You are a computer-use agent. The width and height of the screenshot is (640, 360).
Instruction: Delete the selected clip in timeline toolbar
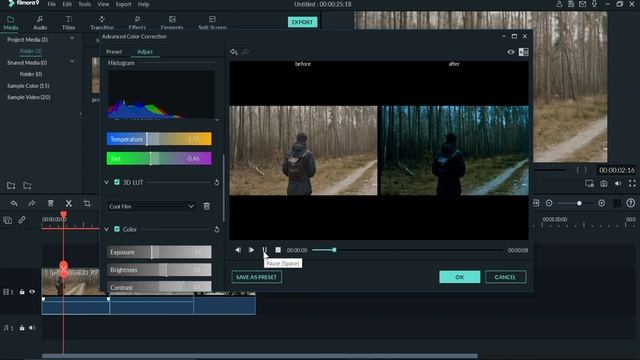51,203
